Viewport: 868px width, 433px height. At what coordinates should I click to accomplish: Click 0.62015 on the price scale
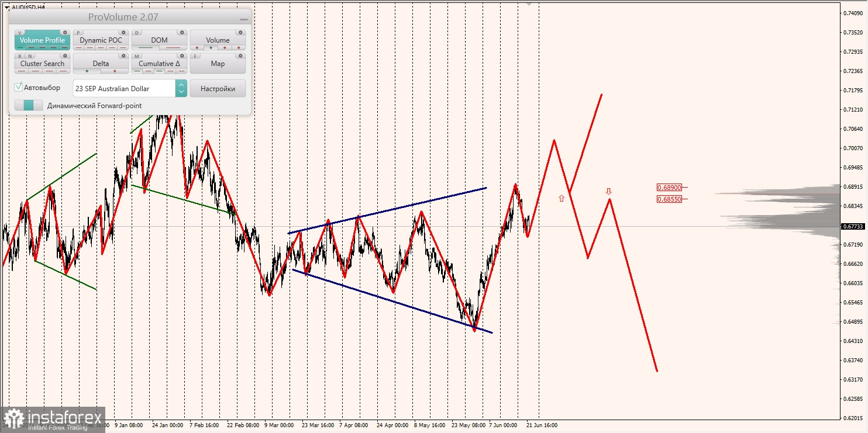854,418
